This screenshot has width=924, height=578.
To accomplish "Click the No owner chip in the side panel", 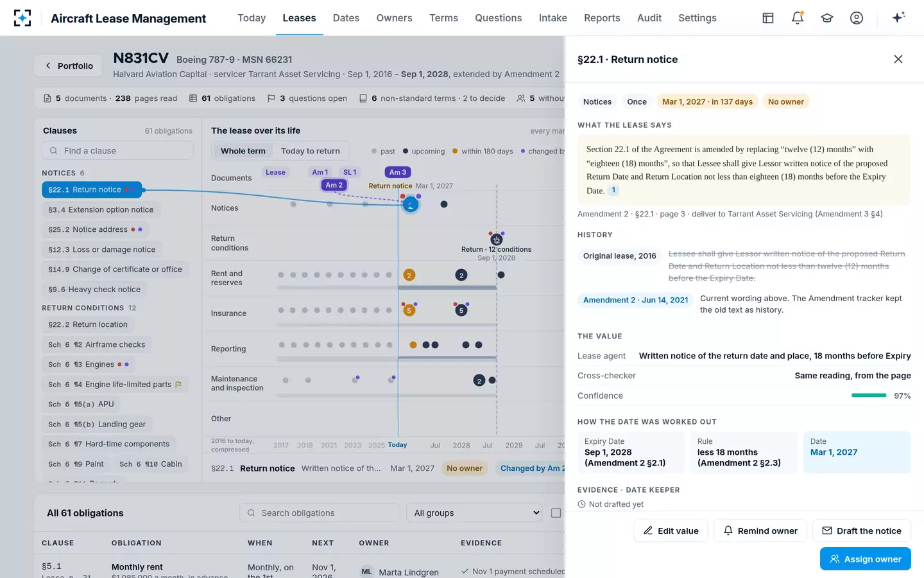I will tap(786, 101).
